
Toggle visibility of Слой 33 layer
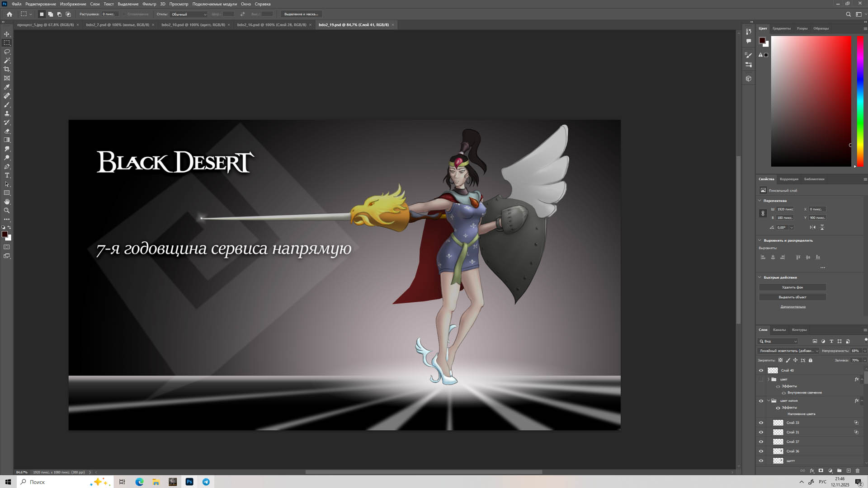coord(761,423)
